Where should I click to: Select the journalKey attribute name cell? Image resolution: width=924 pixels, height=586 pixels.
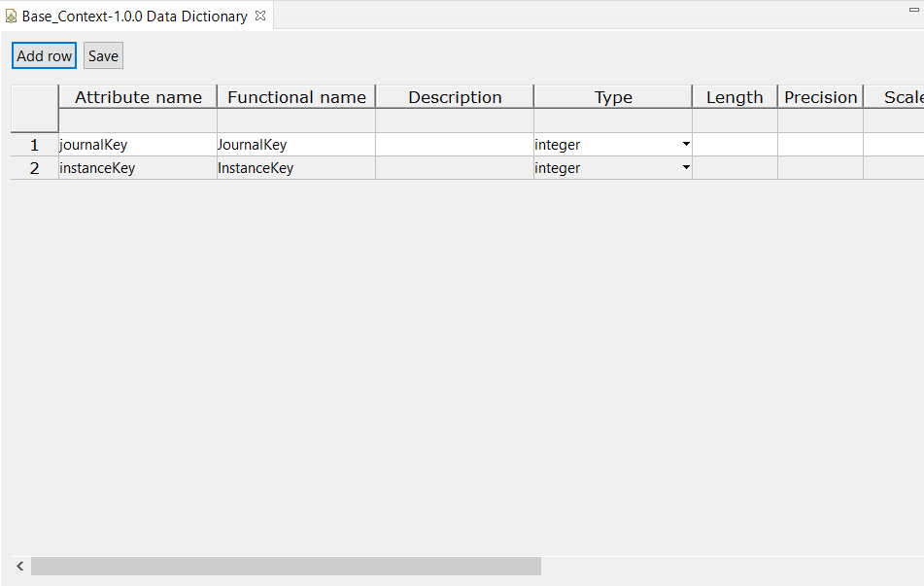click(x=138, y=145)
